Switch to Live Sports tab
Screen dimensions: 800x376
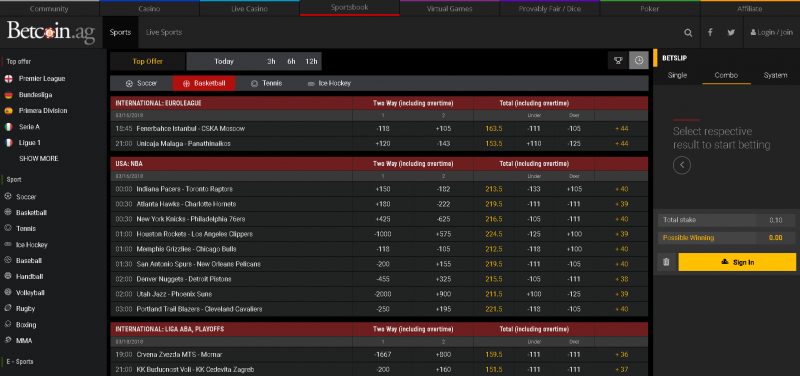164,32
